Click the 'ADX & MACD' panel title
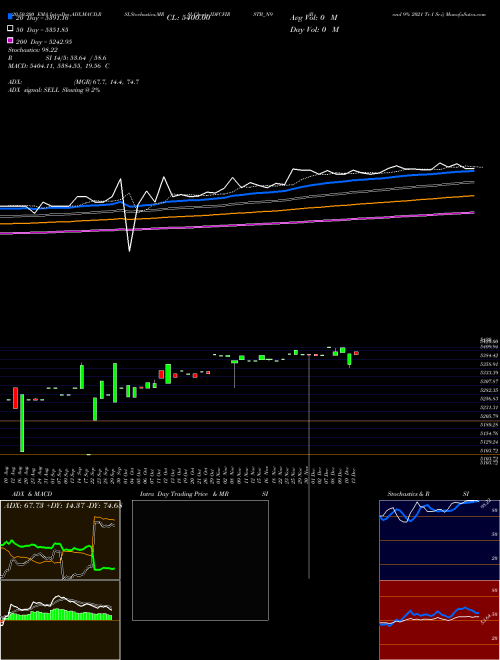Viewport: 500px width, 660px height. 32,494
